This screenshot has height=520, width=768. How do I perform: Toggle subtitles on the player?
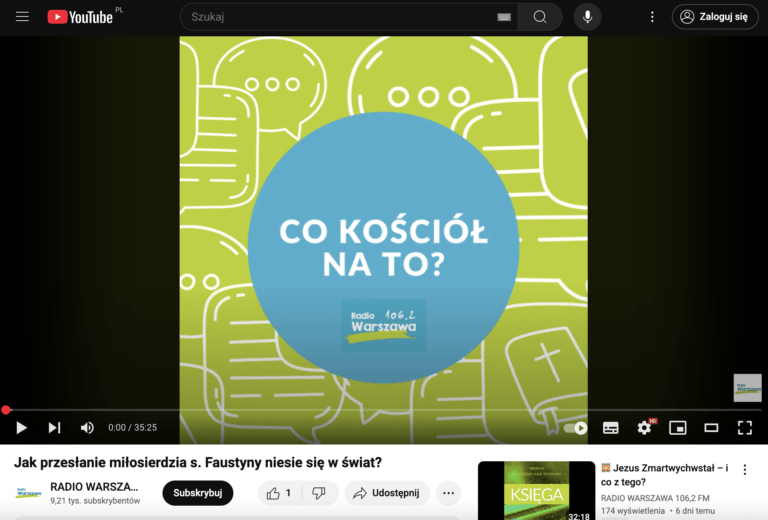tap(610, 428)
